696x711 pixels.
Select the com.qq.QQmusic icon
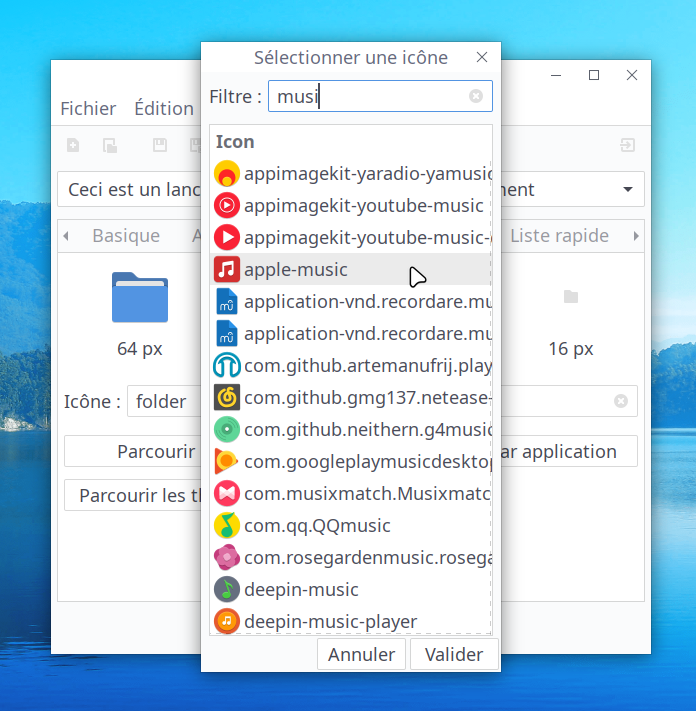point(317,526)
